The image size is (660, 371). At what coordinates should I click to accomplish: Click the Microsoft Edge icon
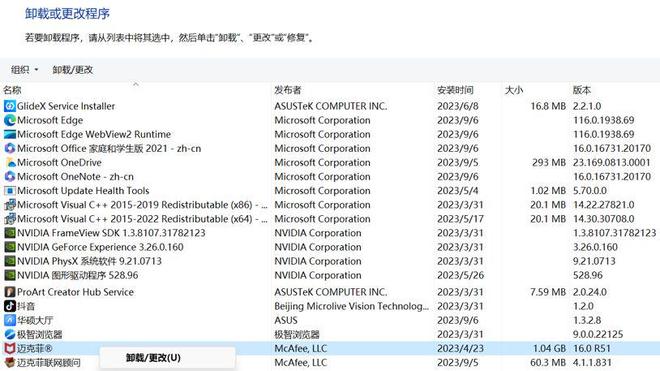click(x=10, y=120)
